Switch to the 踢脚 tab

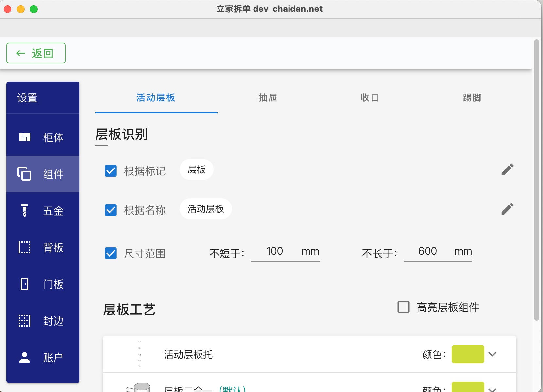(472, 98)
